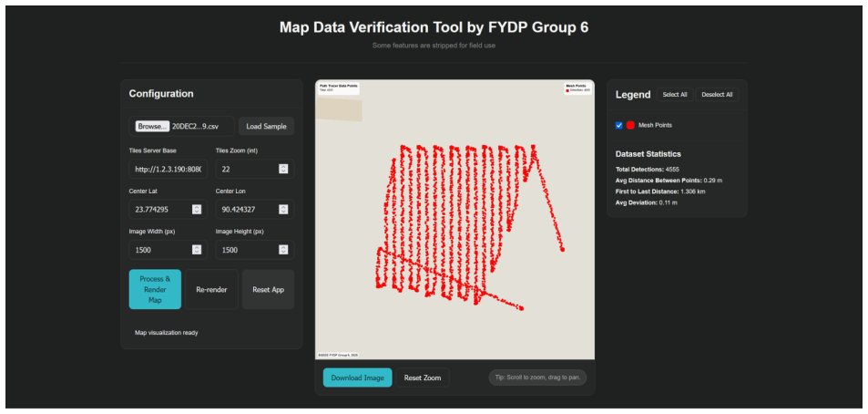Click the Center Lat input field

coord(168,210)
